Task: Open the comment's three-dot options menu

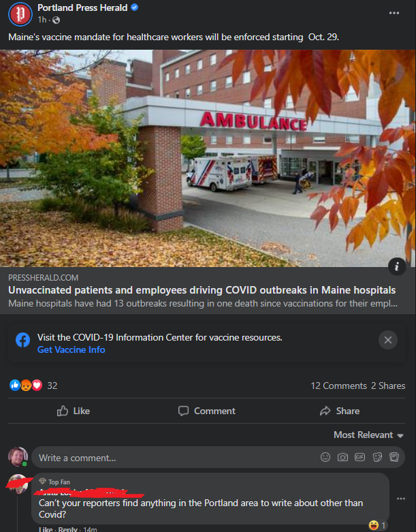Action: point(401,499)
